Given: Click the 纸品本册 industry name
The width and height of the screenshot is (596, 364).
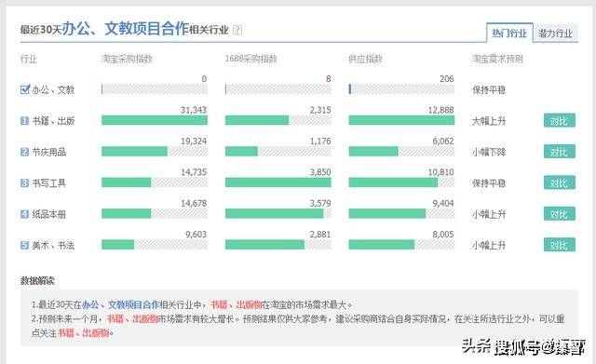Looking at the screenshot, I should 49,214.
